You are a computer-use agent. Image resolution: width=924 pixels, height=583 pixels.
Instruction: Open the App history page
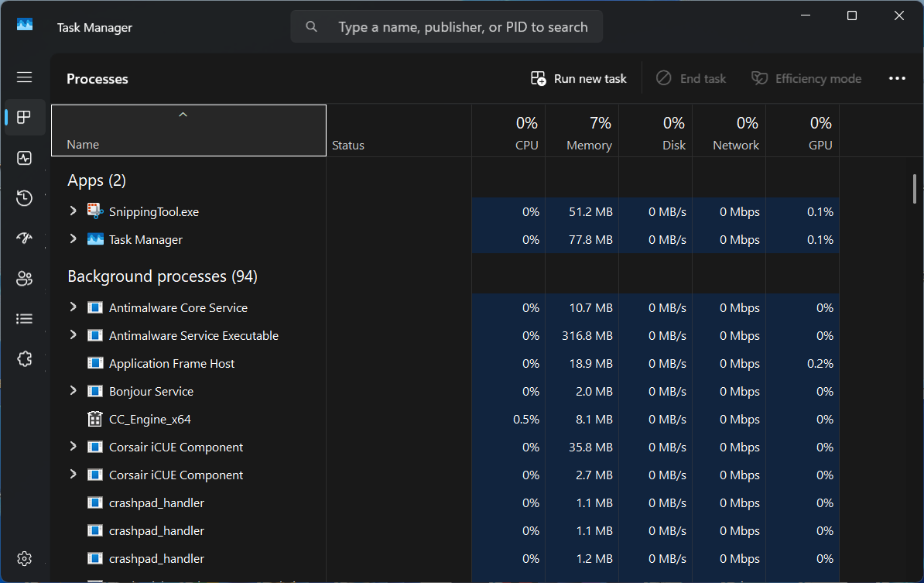24,198
